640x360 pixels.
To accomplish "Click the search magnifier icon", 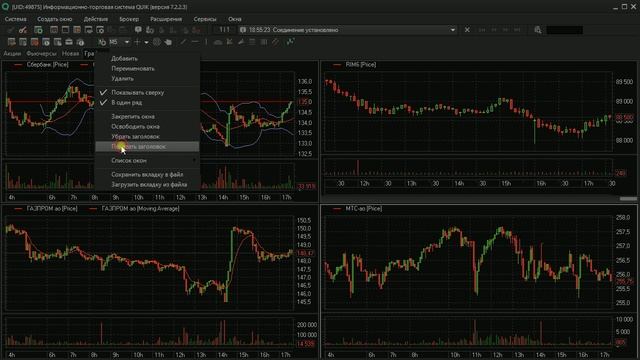I will click(538, 30).
